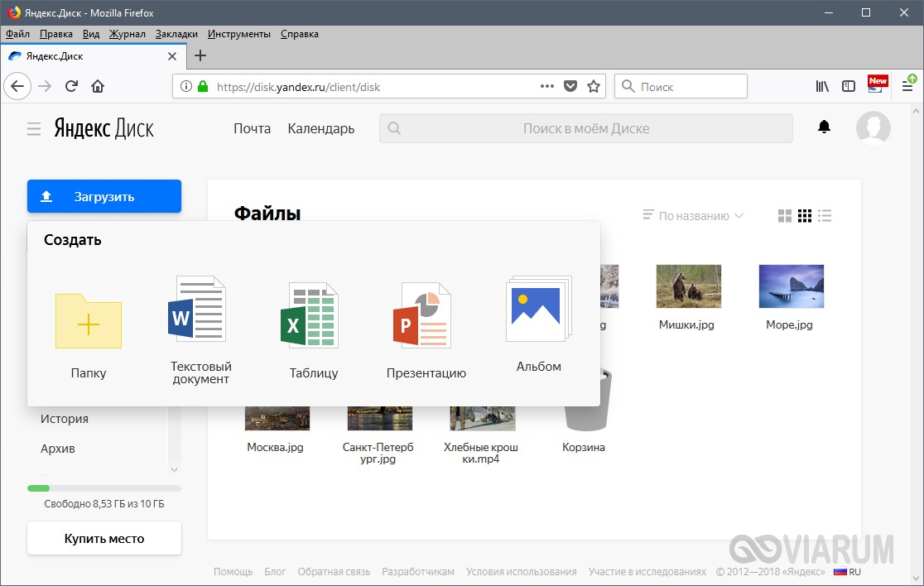The image size is (924, 586).
Task: Open the Файл menu
Action: (x=17, y=34)
